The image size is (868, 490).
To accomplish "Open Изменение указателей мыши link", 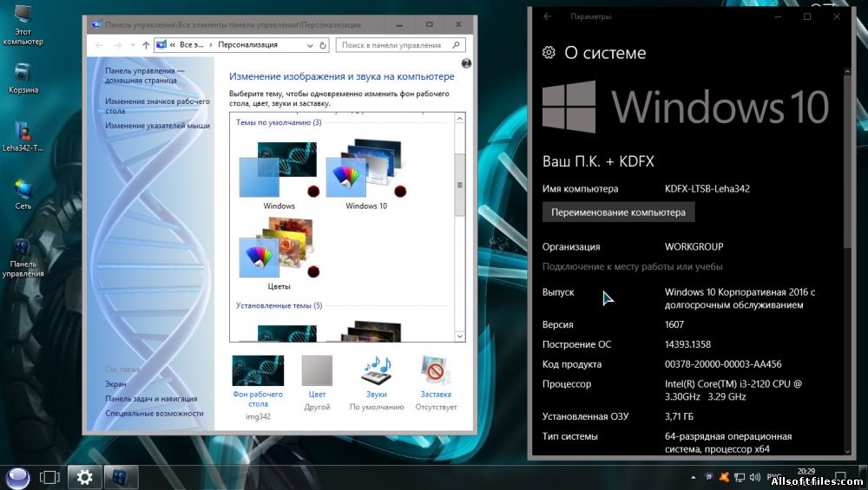I will (157, 126).
